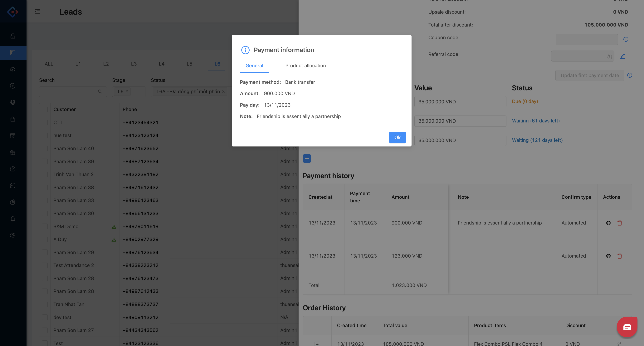The image size is (644, 346).
Task: Click Update first payment date button
Action: click(x=589, y=75)
